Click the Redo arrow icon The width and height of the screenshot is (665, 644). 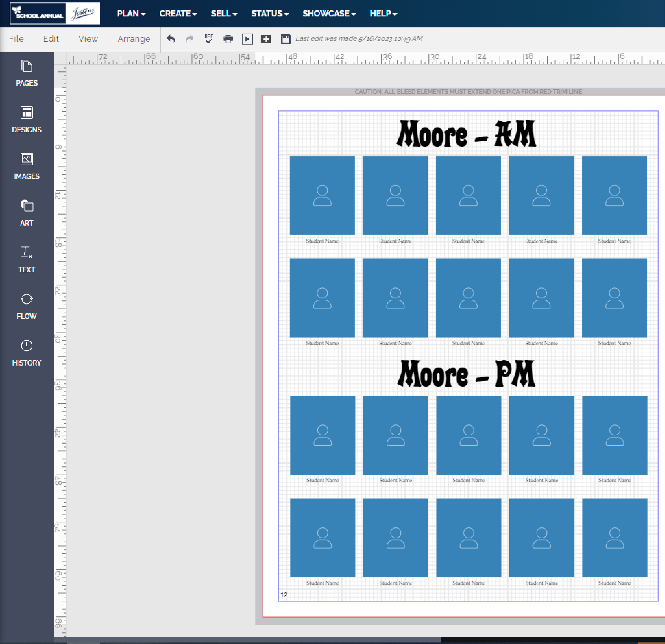point(189,39)
